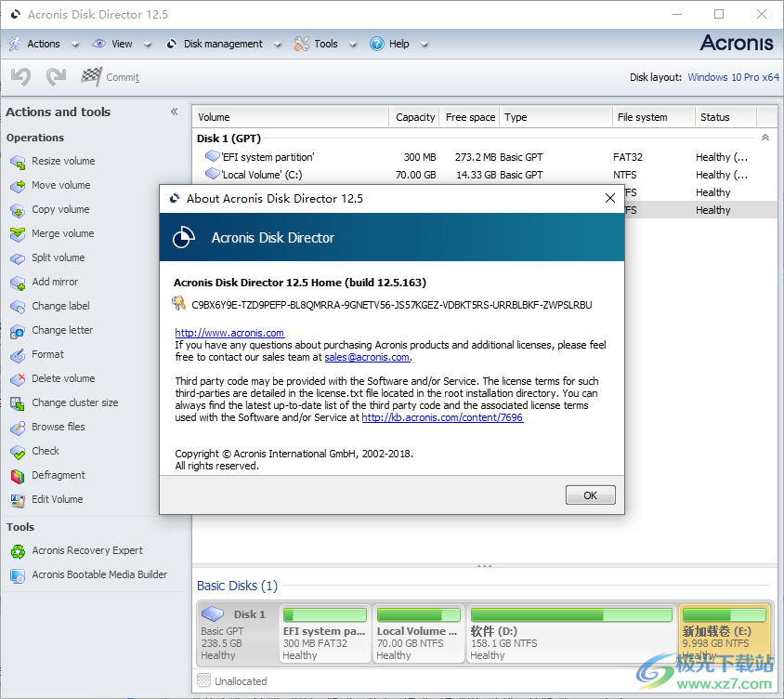Click the Local Volume (C:) row icon
This screenshot has height=699, width=784.
coord(213,174)
